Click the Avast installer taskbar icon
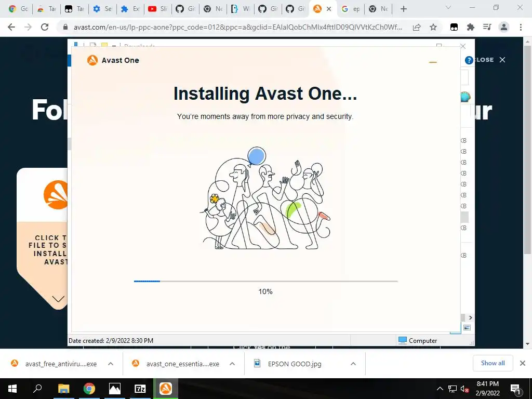Viewport: 532px width, 399px height. point(166,389)
